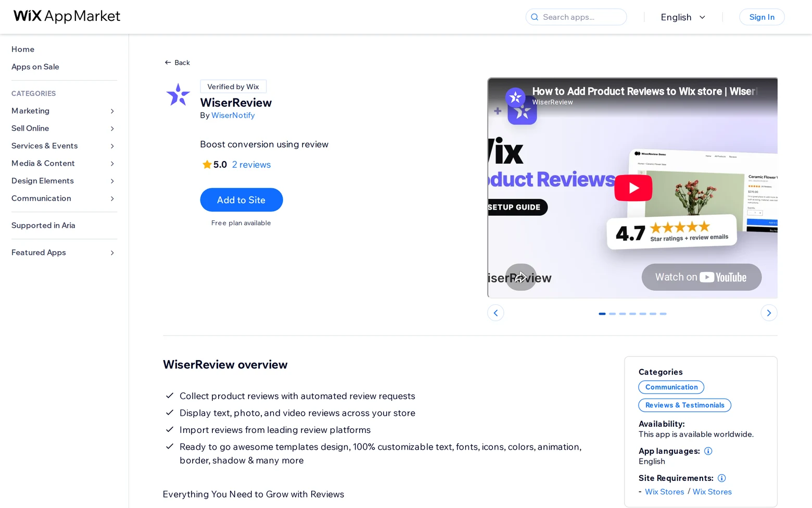Image resolution: width=812 pixels, height=508 pixels.
Task: Click the Sign In button
Action: tap(762, 17)
